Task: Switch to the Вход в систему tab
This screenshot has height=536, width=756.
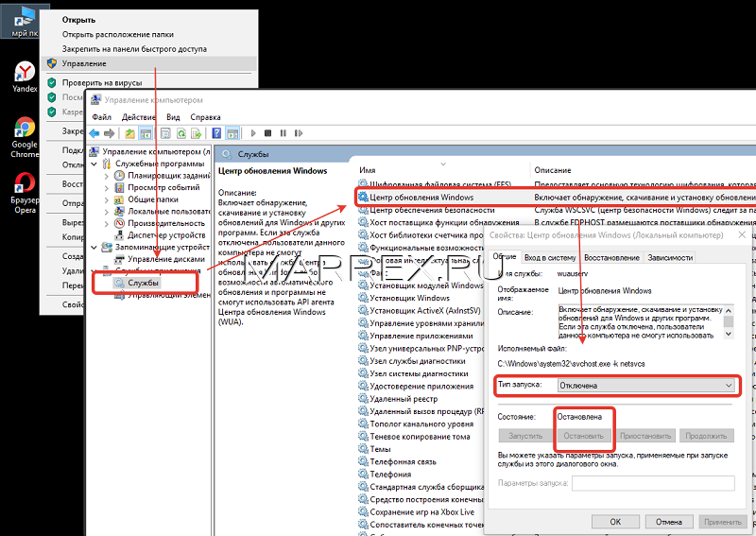Action: coord(550,258)
